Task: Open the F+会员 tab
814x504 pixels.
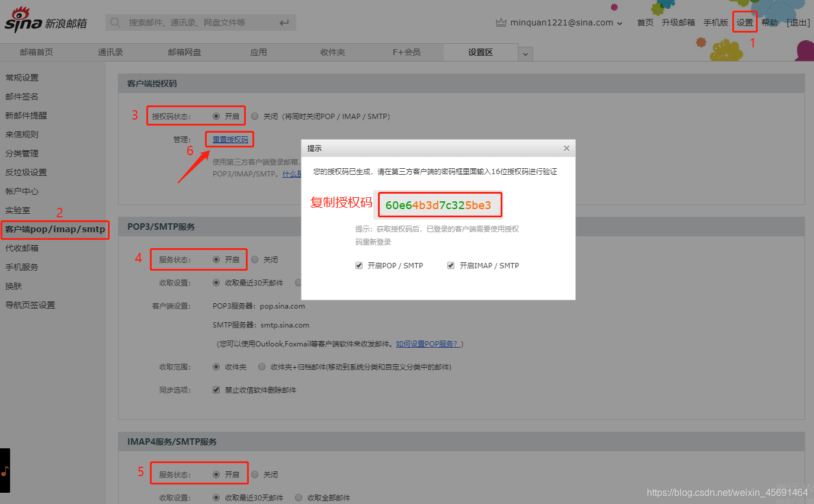Action: click(x=406, y=52)
